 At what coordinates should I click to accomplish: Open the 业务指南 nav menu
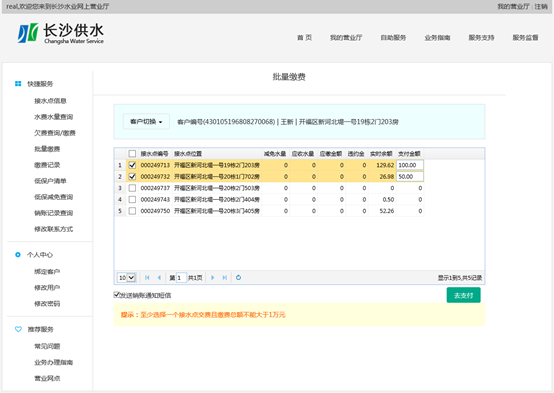437,37
